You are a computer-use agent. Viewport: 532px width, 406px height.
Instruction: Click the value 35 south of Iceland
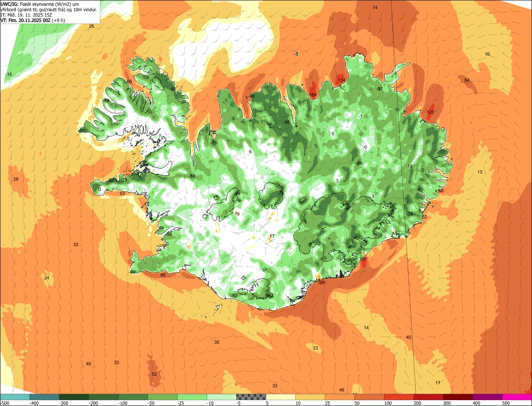[x=217, y=342]
